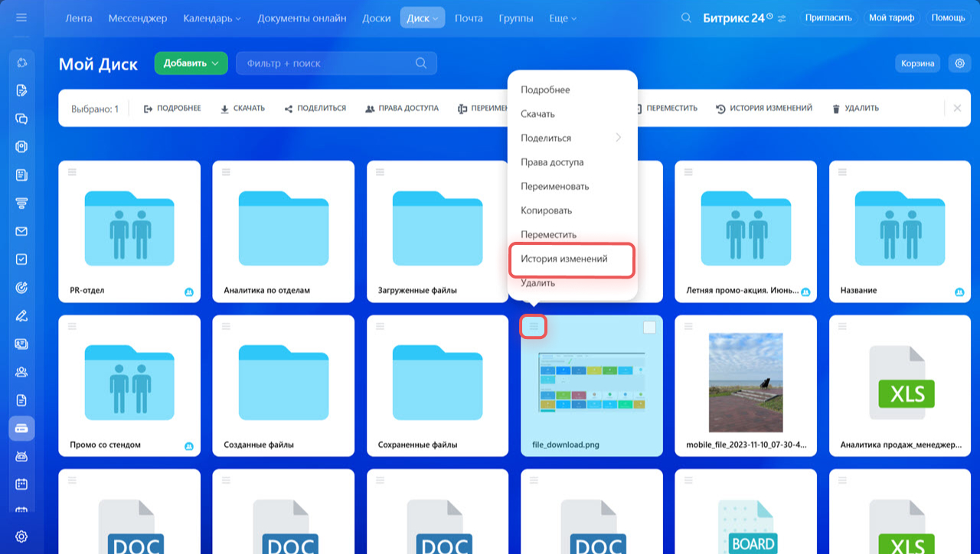
Task: Click ИСТОРИЯ ИЗМЕНЕНИЙ in the selection toolbar
Action: (764, 109)
